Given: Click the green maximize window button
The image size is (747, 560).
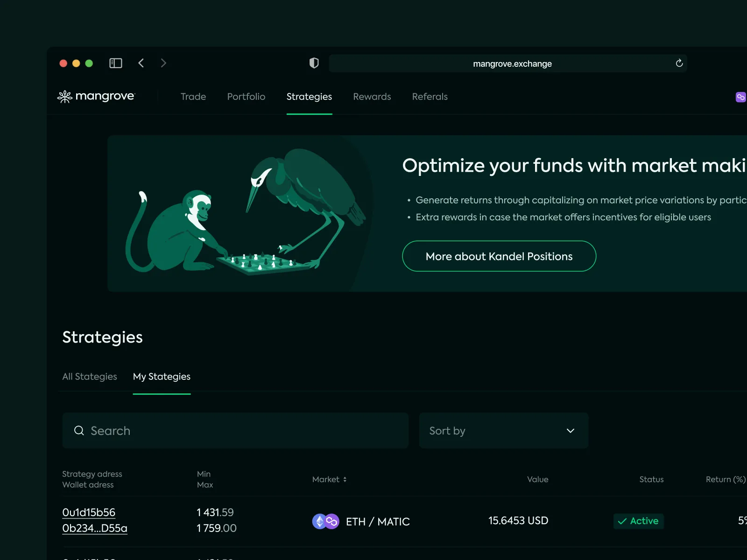Looking at the screenshot, I should click(89, 63).
